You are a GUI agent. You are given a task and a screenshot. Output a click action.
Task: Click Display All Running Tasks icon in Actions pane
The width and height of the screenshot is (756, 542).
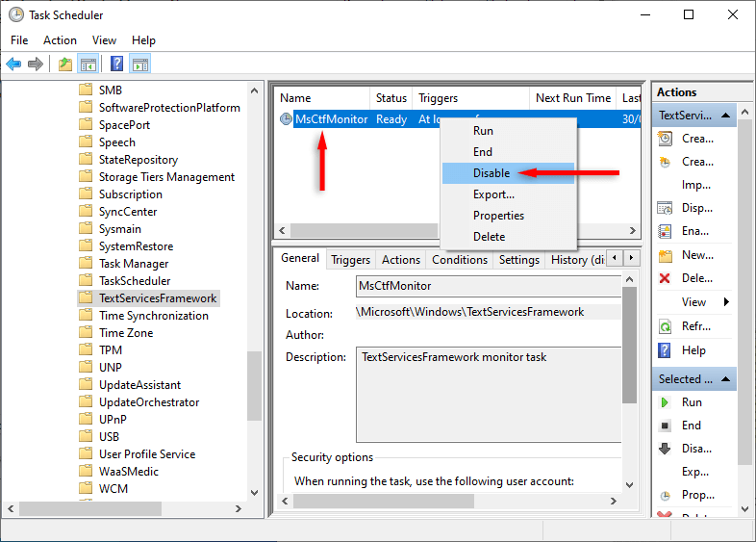(x=665, y=208)
